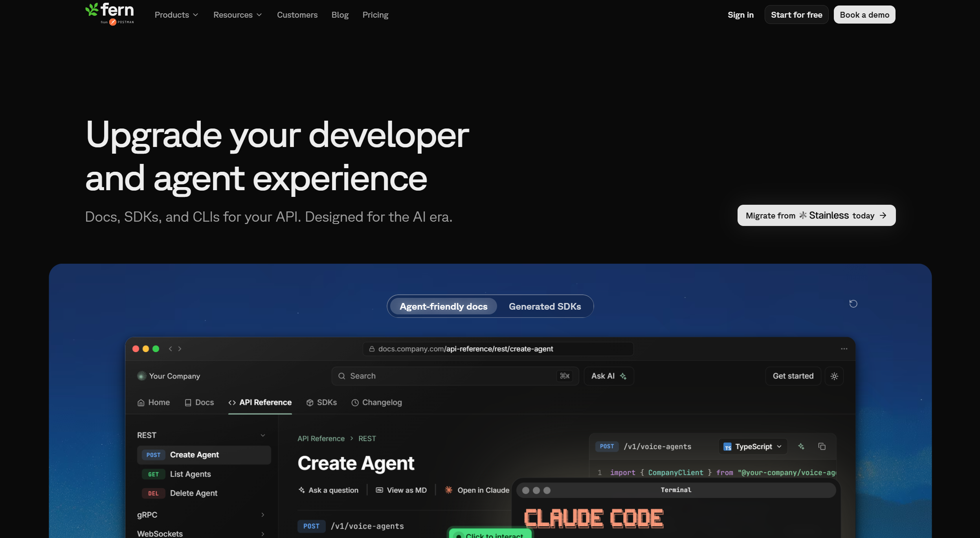This screenshot has width=980, height=538.
Task: Open the TypeScript language dropdown
Action: point(753,446)
